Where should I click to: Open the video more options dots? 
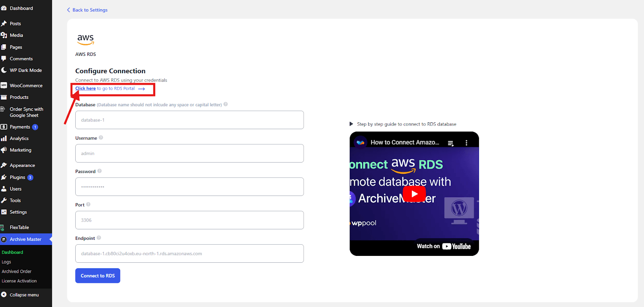(466, 143)
